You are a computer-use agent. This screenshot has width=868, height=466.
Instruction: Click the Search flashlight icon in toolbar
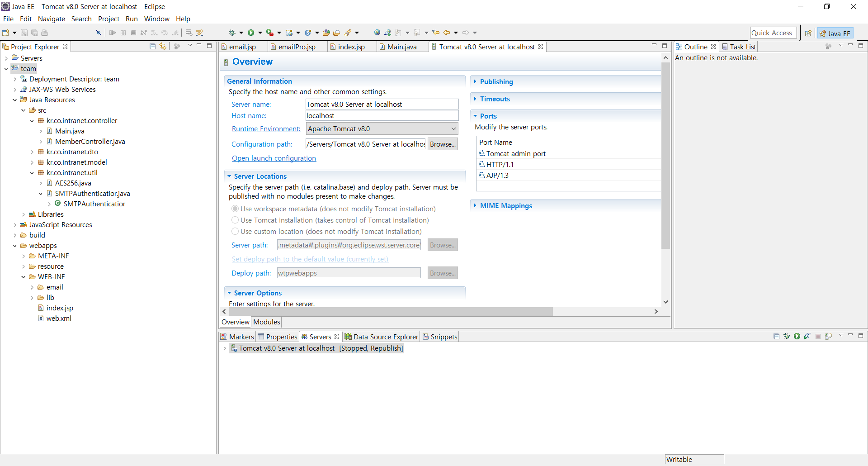[348, 33]
